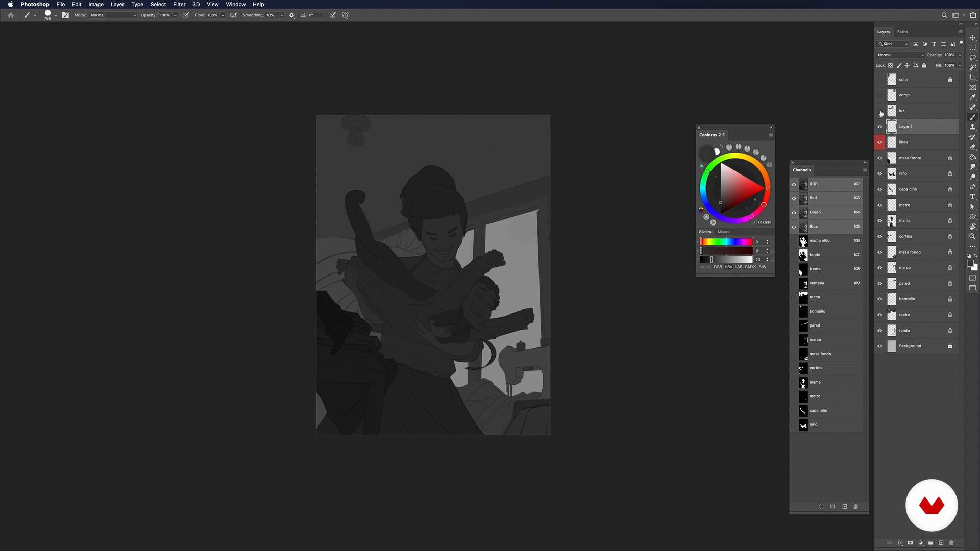
Task: Click the Horizontal Type tool
Action: click(x=972, y=197)
